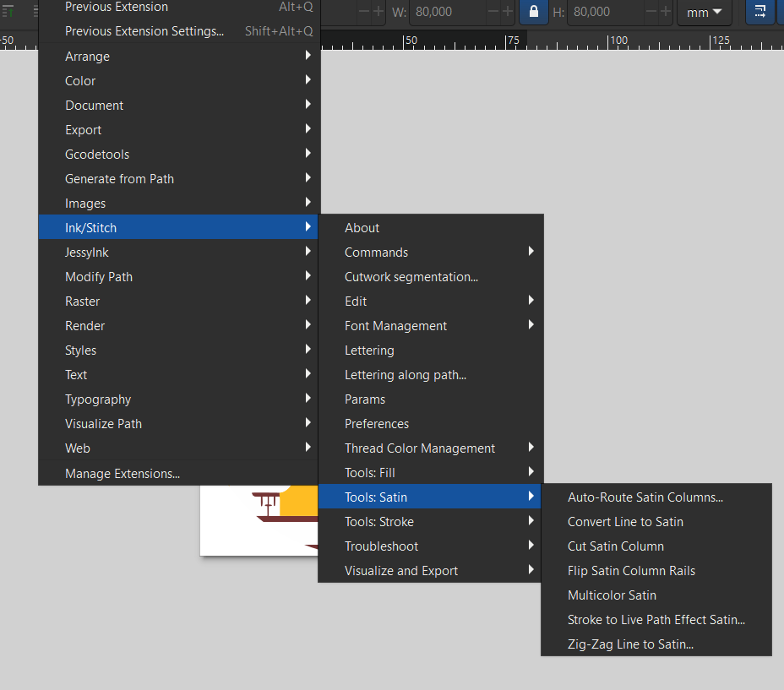Open Generate from Path submenu
784x690 pixels.
(178, 179)
